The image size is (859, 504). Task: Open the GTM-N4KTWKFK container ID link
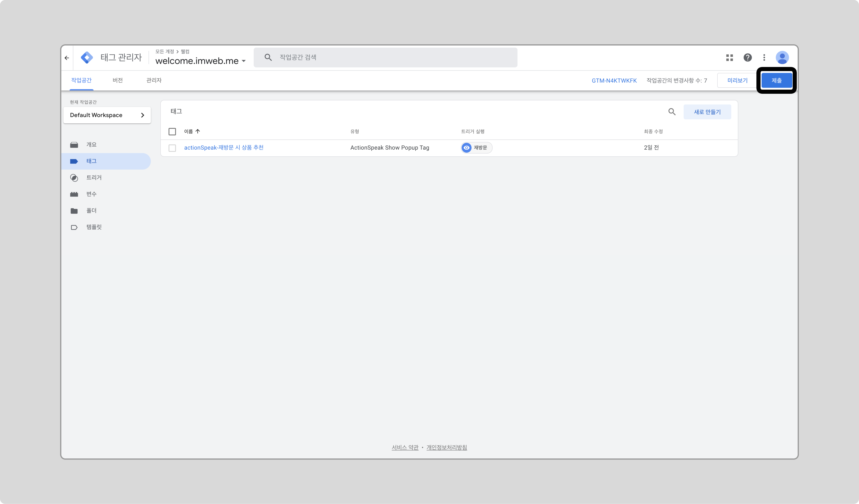point(614,81)
